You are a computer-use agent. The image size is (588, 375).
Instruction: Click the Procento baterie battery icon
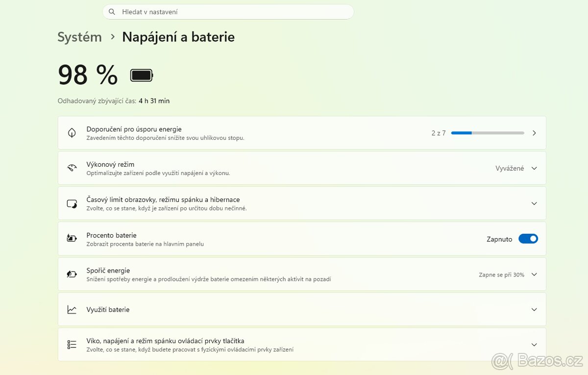[x=72, y=239]
